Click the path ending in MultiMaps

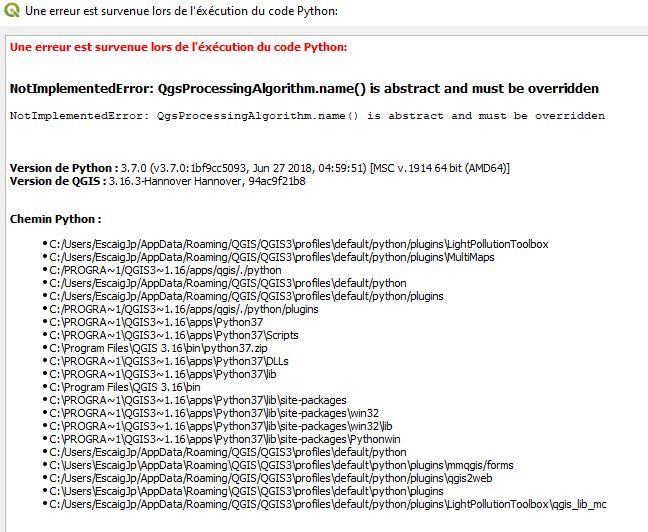pos(272,257)
